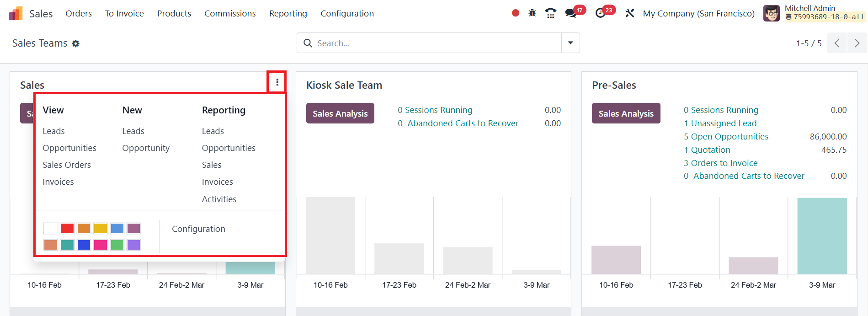Select Sales Orders under View

67,165
